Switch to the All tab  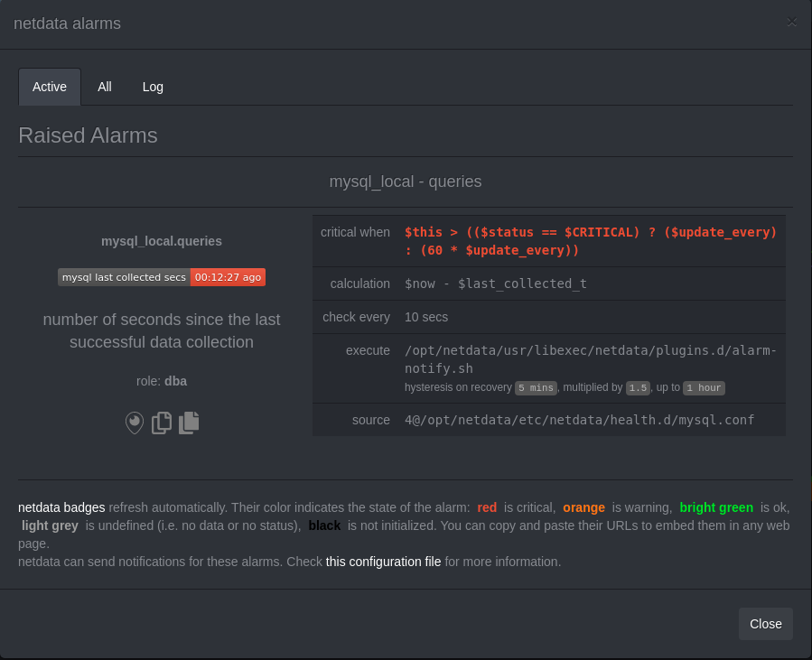(x=104, y=87)
